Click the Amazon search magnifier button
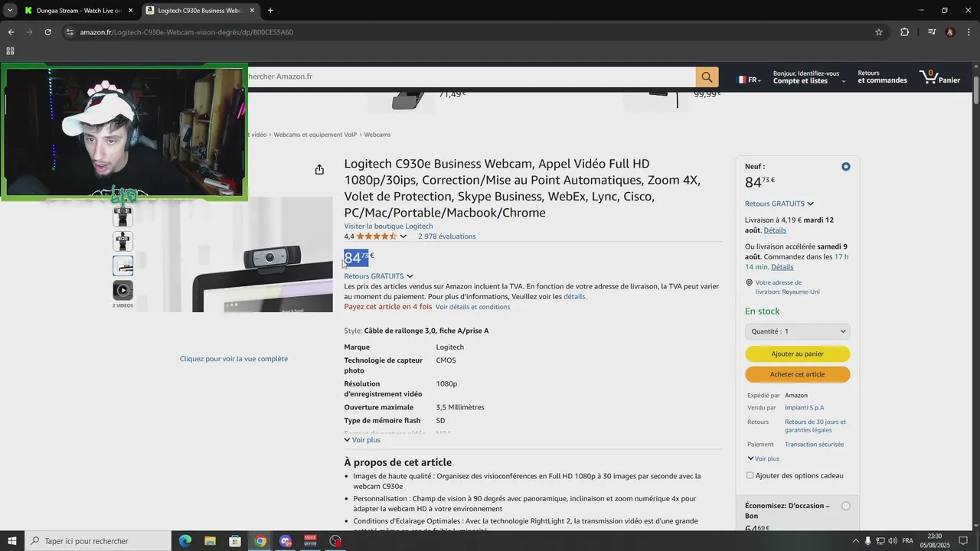 tap(707, 77)
